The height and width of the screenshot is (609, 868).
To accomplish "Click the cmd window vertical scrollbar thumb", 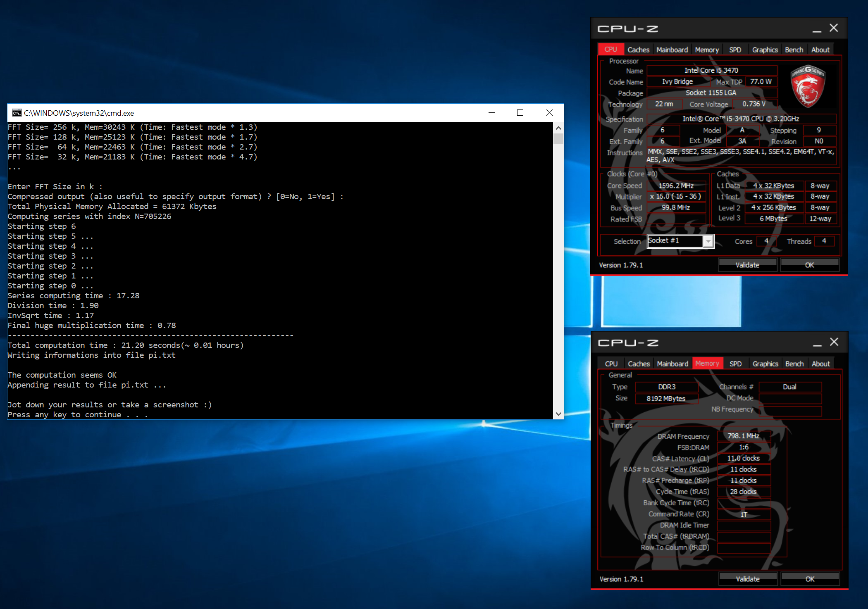I will tap(558, 138).
